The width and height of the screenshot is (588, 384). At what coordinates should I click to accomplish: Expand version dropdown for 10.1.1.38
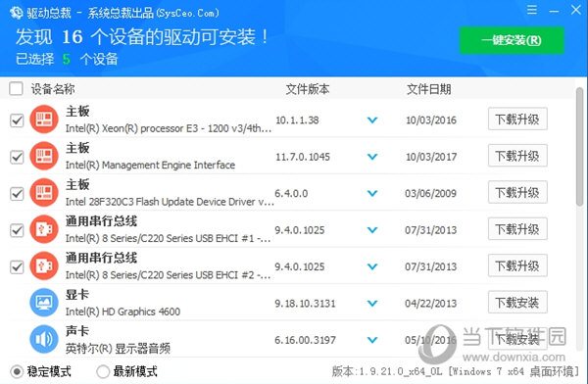(x=372, y=120)
